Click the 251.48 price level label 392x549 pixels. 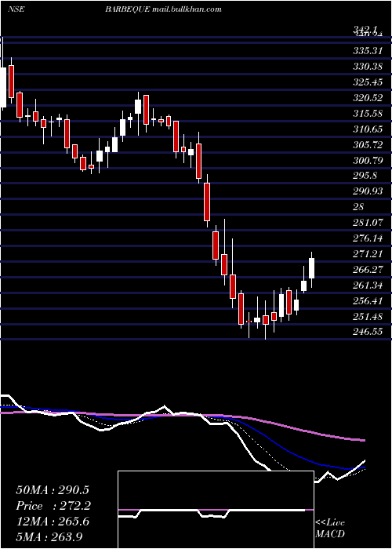point(368,317)
